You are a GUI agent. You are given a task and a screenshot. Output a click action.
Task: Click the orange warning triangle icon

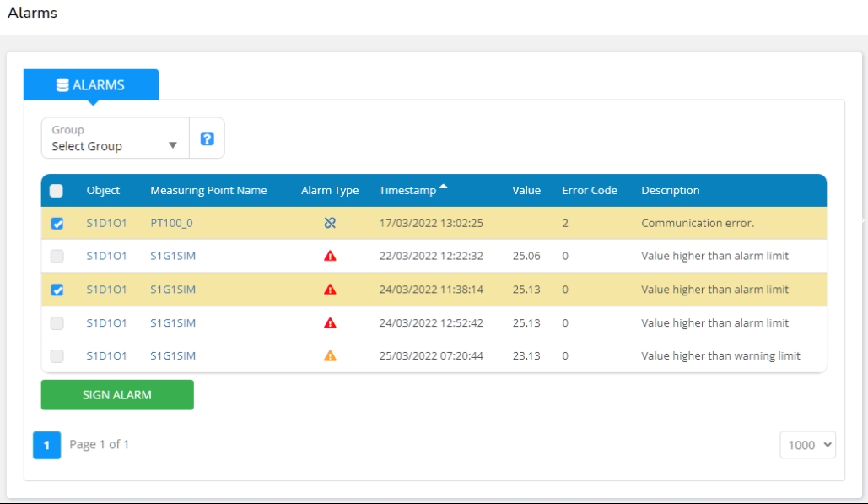click(330, 356)
